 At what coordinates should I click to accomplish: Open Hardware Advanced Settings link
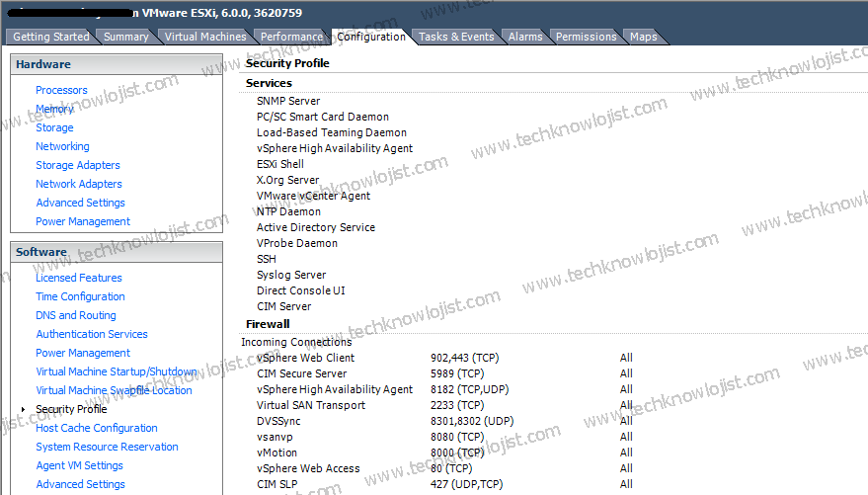80,203
